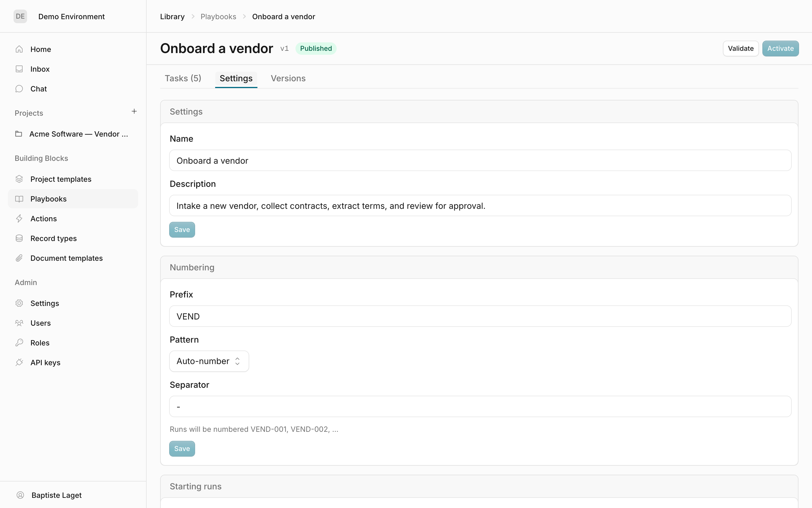This screenshot has height=508, width=812.
Task: Navigate to Playbooks breadcrumb link
Action: [x=218, y=16]
